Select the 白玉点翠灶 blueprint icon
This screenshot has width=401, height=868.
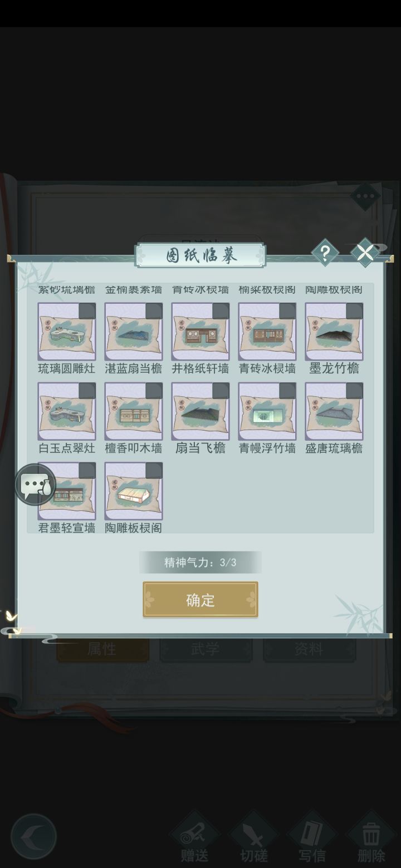click(67, 411)
